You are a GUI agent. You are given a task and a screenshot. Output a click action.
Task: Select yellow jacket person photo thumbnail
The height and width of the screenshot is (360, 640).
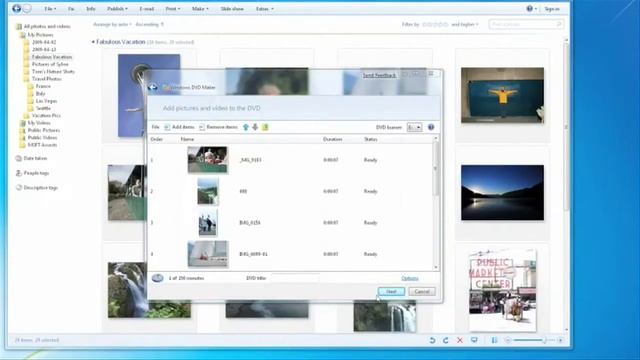tap(502, 95)
